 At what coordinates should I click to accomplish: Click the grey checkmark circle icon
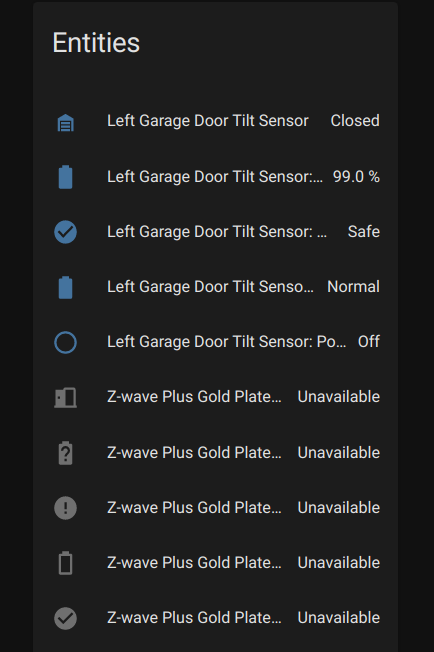click(65, 618)
